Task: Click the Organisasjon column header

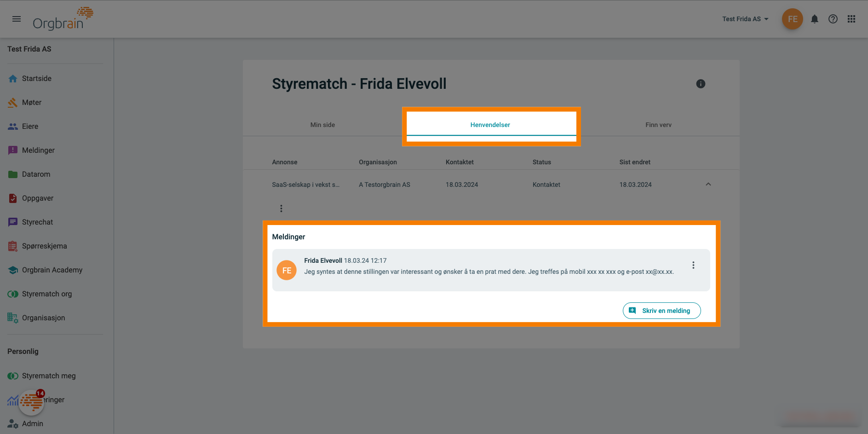Action: point(378,162)
